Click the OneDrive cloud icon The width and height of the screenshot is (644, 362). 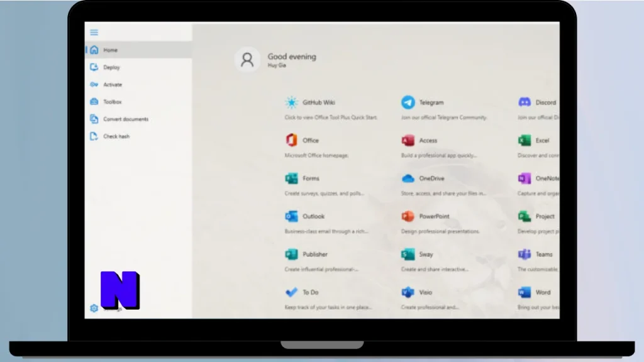[408, 178]
